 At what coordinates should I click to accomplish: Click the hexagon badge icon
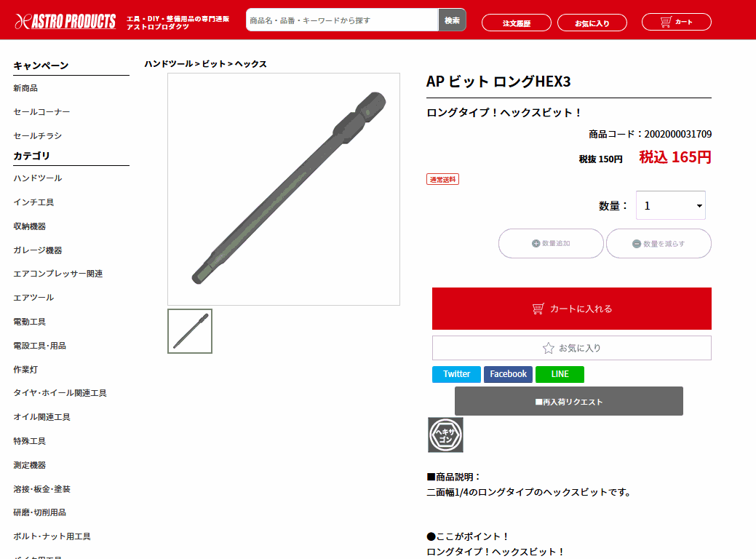tap(445, 435)
